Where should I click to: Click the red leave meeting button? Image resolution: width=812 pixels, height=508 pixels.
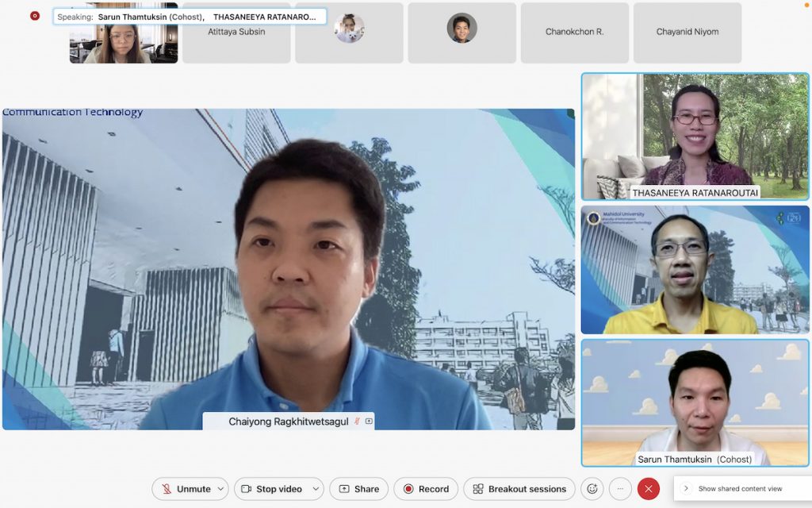pyautogui.click(x=648, y=489)
